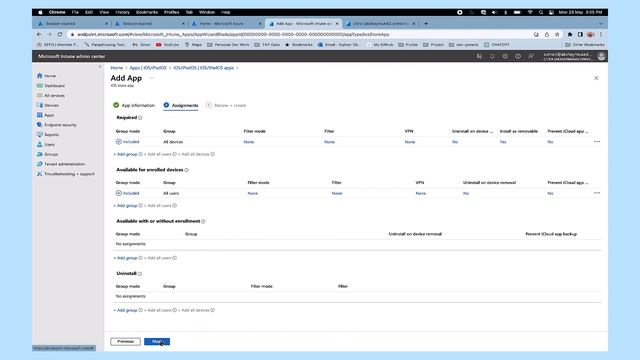The width and height of the screenshot is (640, 360).
Task: Switch to the App information step
Action: [134, 105]
